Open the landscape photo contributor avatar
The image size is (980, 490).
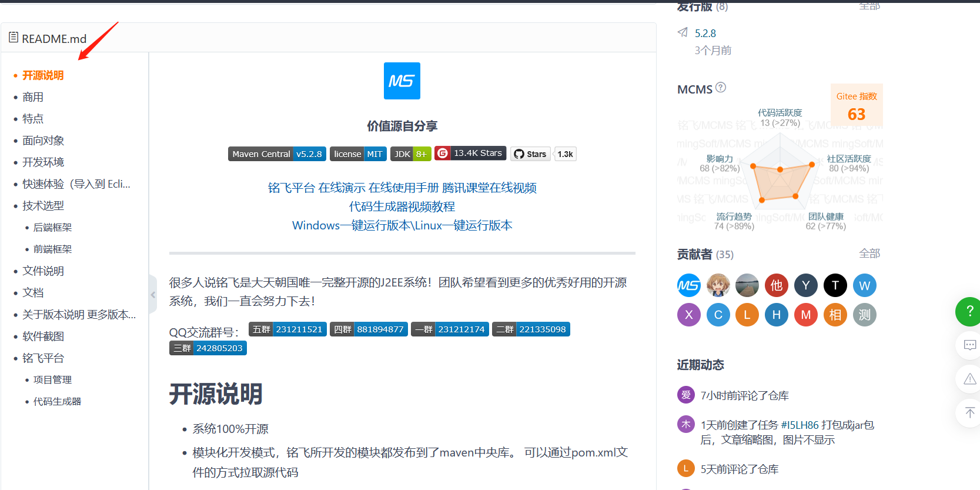tap(747, 285)
